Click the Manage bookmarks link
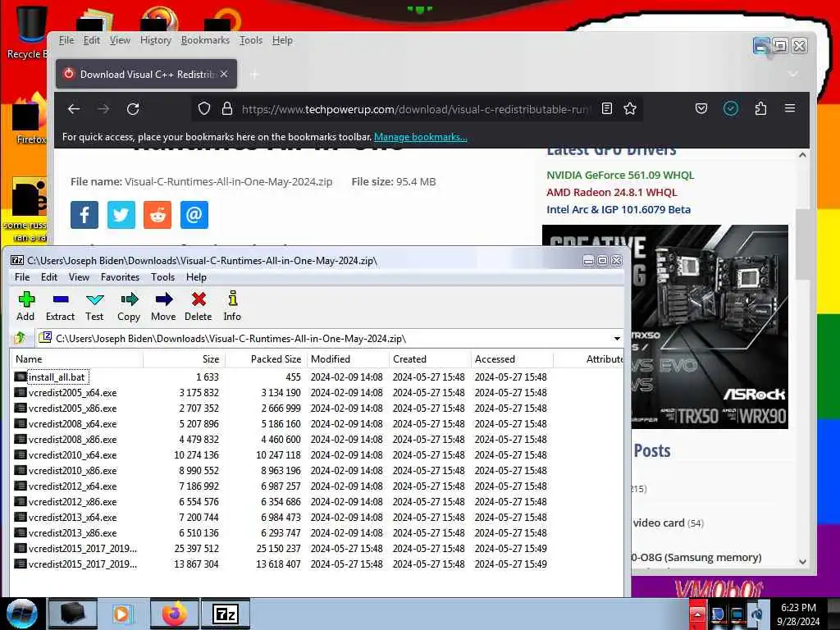This screenshot has height=630, width=840. tap(421, 137)
